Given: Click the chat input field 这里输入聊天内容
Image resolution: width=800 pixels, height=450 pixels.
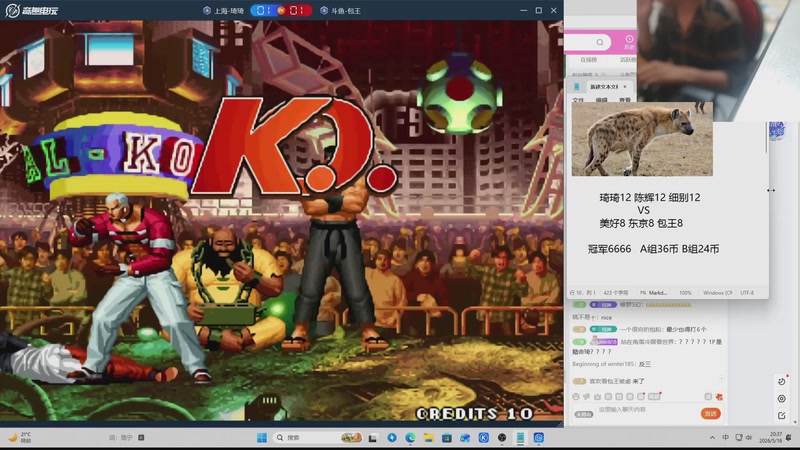Looking at the screenshot, I should pyautogui.click(x=645, y=412).
